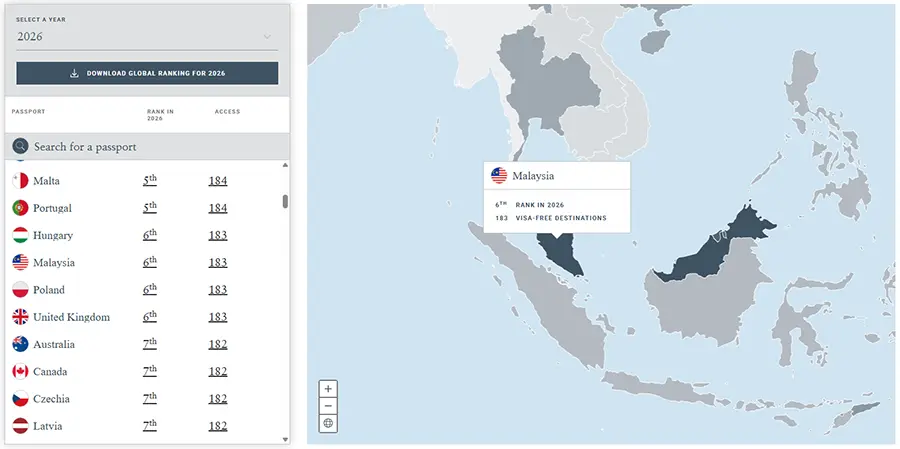Zoom out of the map with minus
Viewport: 900px width, 449px height.
point(328,406)
